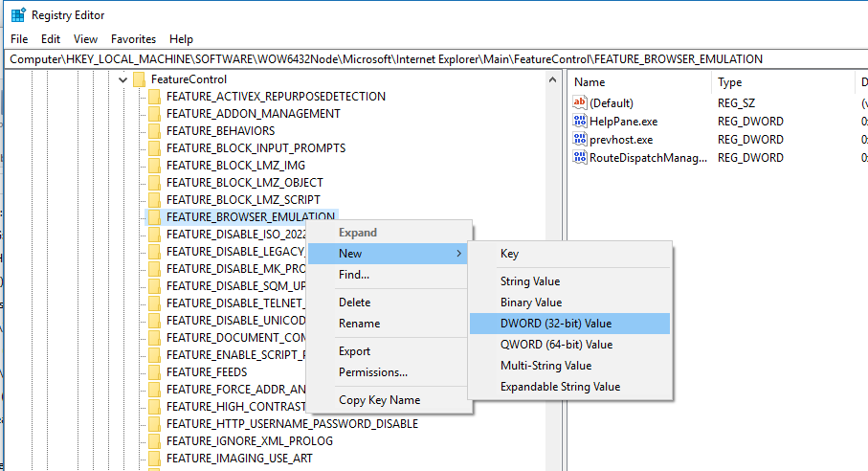Click the registry path address bar

click(436, 59)
